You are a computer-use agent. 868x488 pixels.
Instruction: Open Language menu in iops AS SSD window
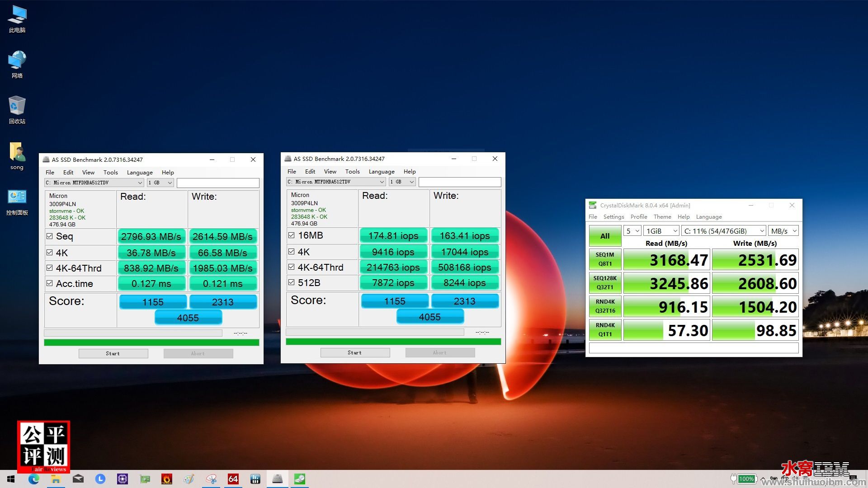tap(382, 172)
